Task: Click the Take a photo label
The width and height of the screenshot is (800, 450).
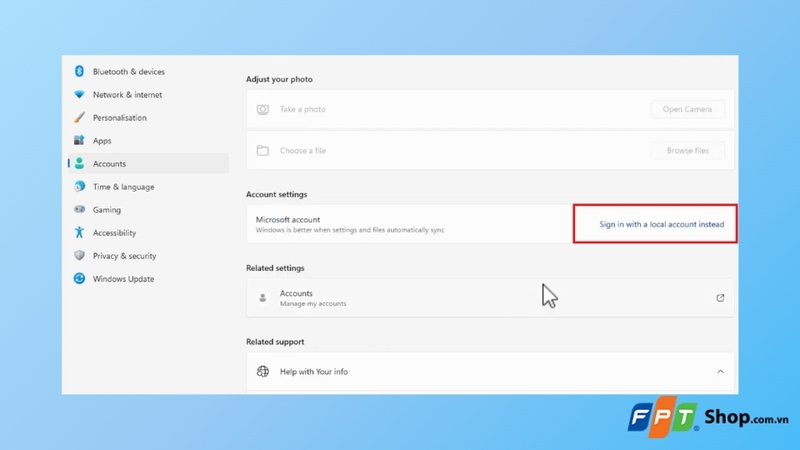Action: click(303, 109)
